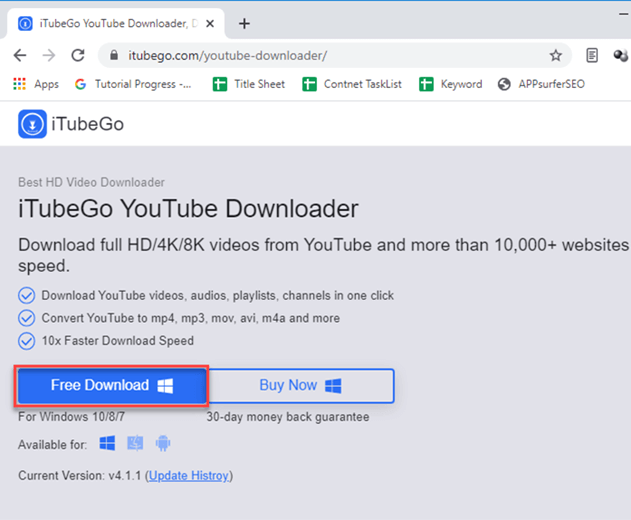Click the iTubeGo YouTube Downloader heading
This screenshot has width=631, height=520.
pyautogui.click(x=188, y=208)
